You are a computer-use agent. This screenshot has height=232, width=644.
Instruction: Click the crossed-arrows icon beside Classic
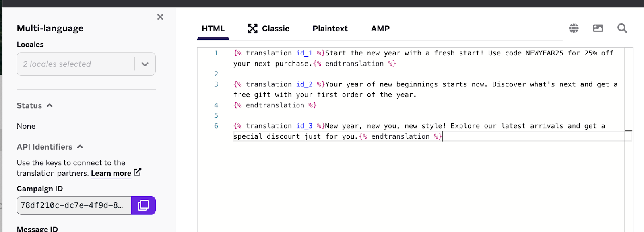(x=253, y=28)
